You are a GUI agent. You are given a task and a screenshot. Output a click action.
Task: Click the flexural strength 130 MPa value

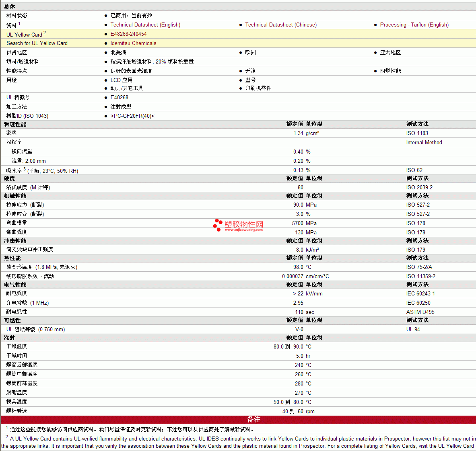point(306,233)
